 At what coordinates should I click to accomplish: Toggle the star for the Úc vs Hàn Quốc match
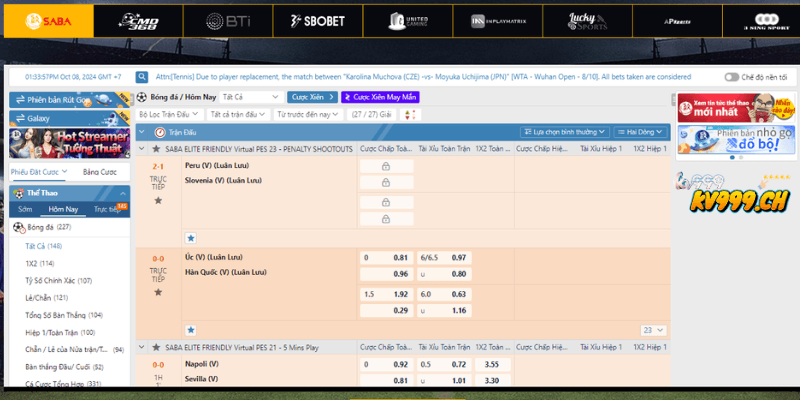pyautogui.click(x=158, y=295)
